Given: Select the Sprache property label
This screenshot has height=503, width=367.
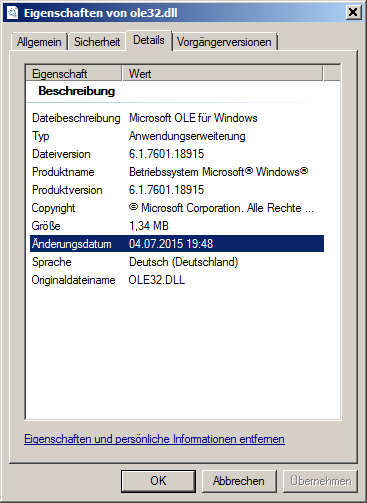Looking at the screenshot, I should click(52, 262).
